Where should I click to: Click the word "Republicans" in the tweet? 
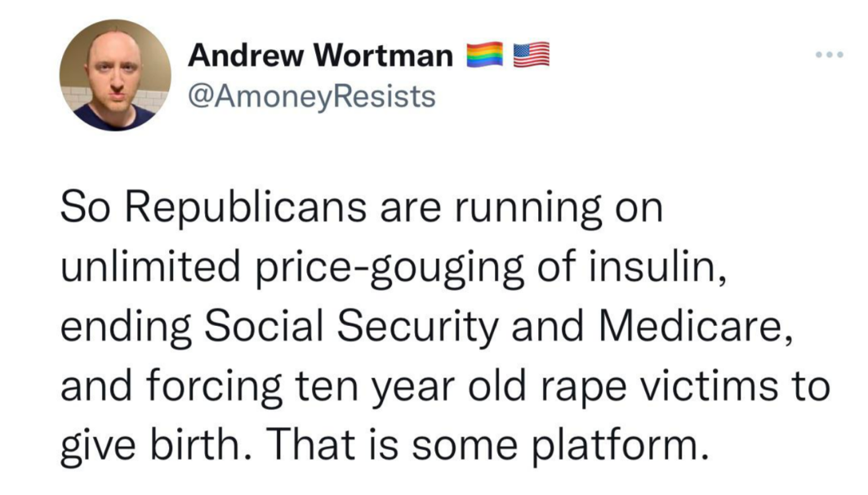[x=246, y=209]
